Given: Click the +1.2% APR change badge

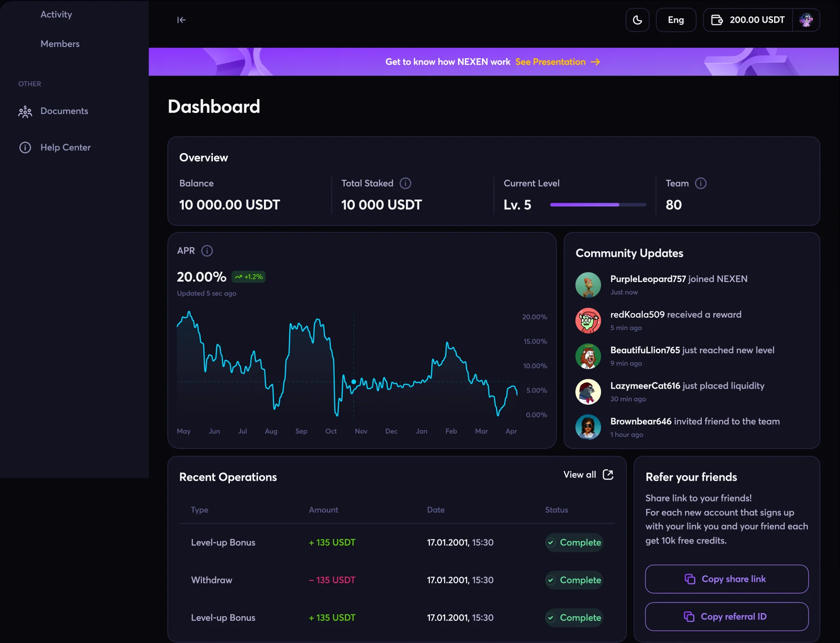Looking at the screenshot, I should pyautogui.click(x=248, y=277).
